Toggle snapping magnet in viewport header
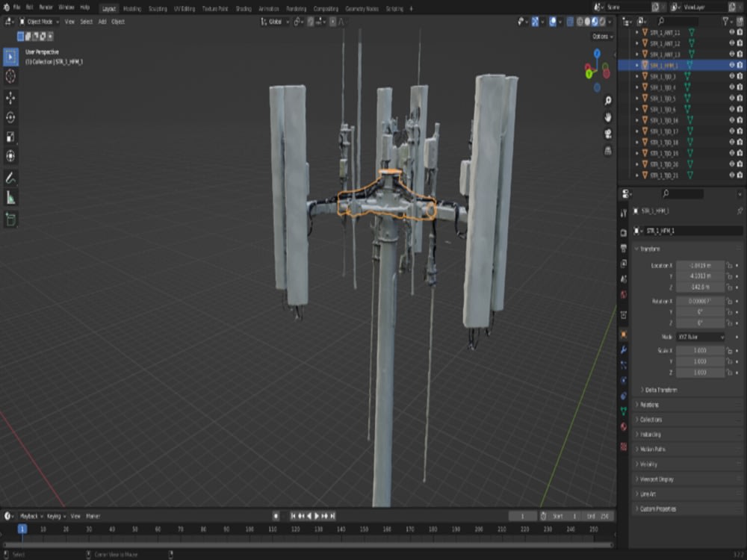This screenshot has width=747, height=560. 310,22
